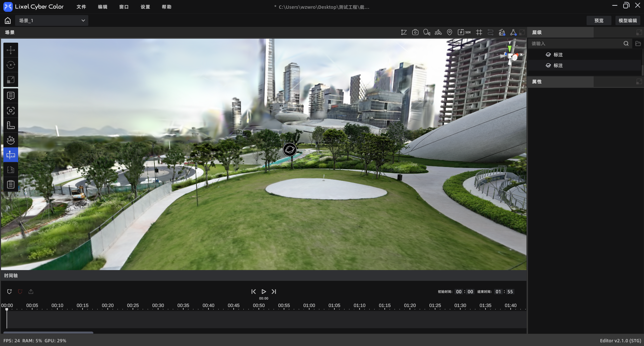This screenshot has width=644, height=346.
Task: Click the home icon
Action: (x=8, y=20)
